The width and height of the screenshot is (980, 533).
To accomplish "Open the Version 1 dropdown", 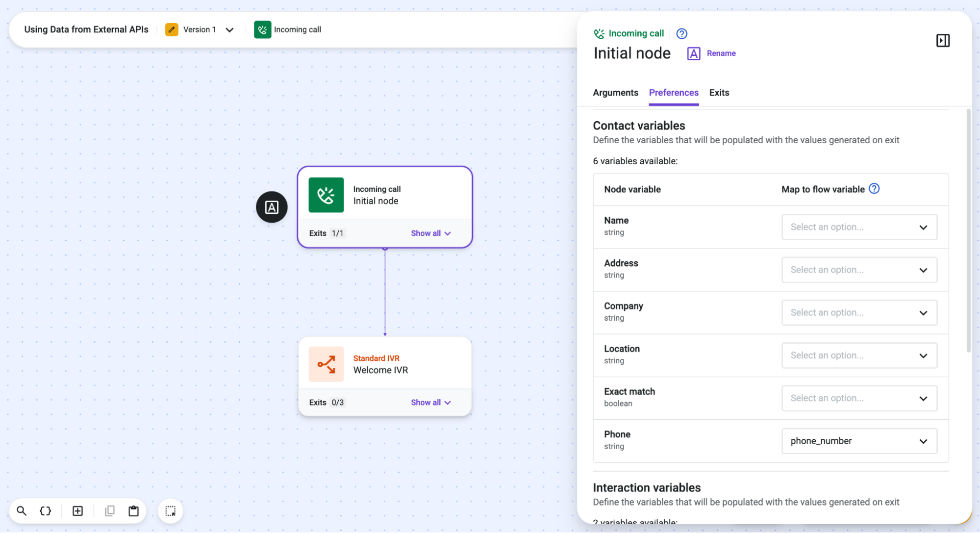I will pos(229,30).
